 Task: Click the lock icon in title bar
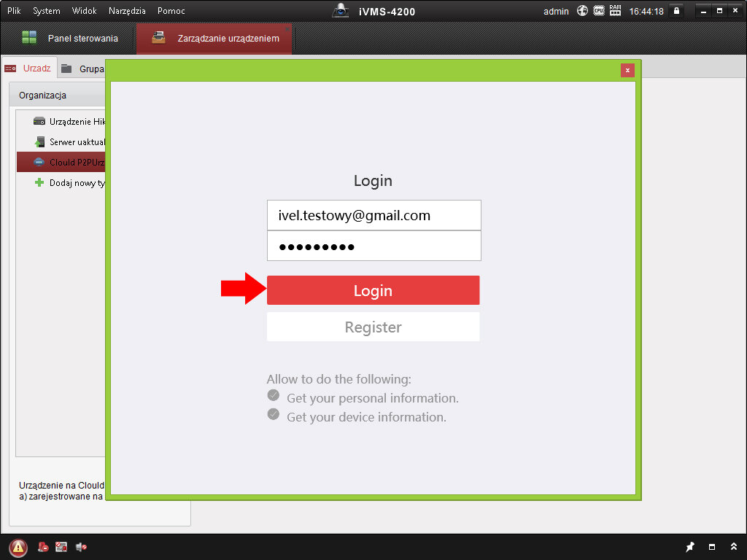click(x=677, y=11)
